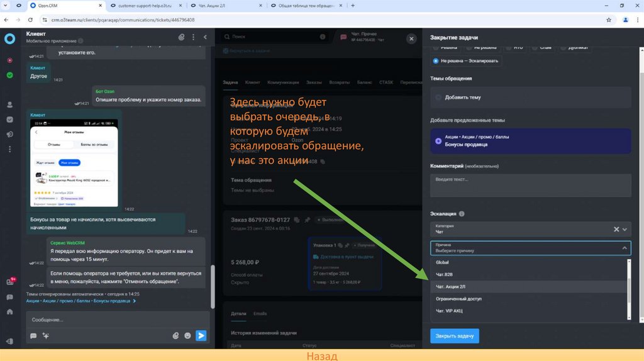Open the tasks checkbox sidebar icon
This screenshot has height=361, width=644.
point(10,119)
